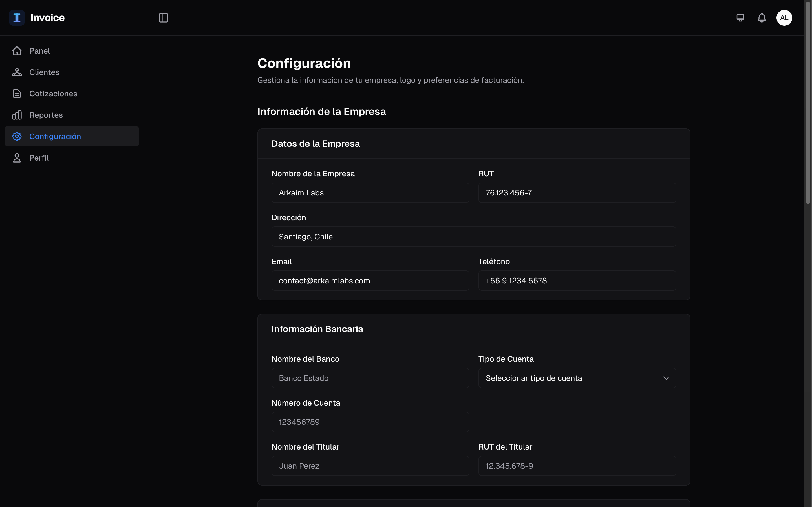Click the Clientes people icon
Image resolution: width=812 pixels, height=507 pixels.
(x=17, y=72)
